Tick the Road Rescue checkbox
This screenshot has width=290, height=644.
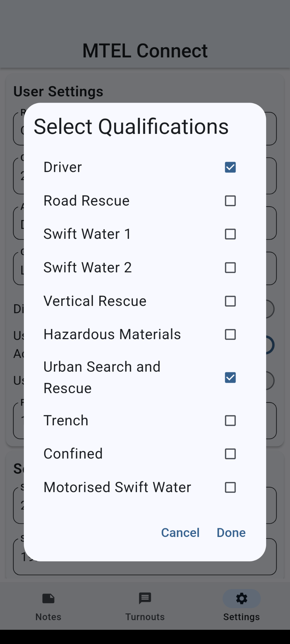pos(230,201)
